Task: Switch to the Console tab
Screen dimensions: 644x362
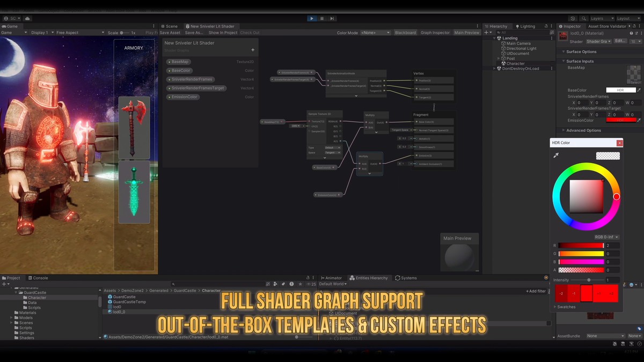Action: (x=38, y=278)
